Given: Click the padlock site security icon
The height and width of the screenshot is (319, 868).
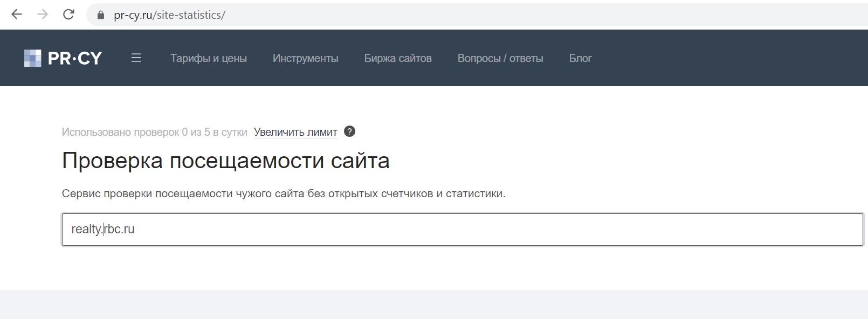Looking at the screenshot, I should [x=100, y=15].
